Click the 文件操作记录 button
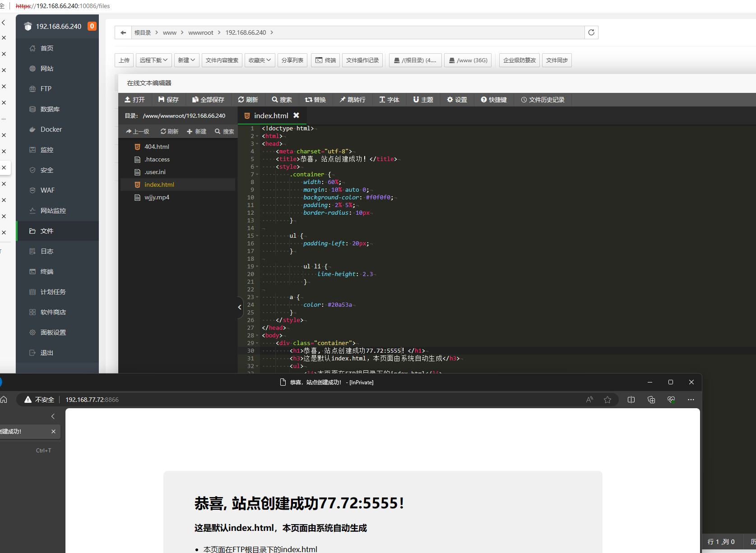This screenshot has height=553, width=756. pos(362,60)
